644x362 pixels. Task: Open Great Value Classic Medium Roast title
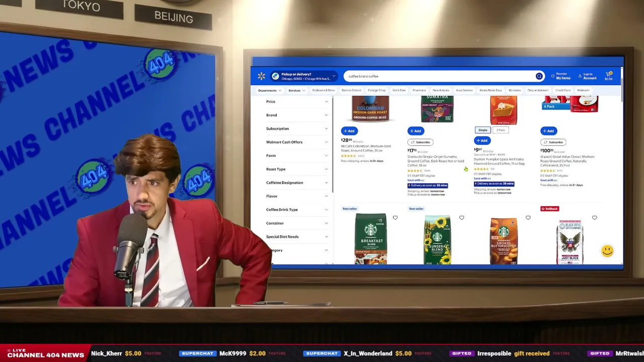[x=568, y=161]
